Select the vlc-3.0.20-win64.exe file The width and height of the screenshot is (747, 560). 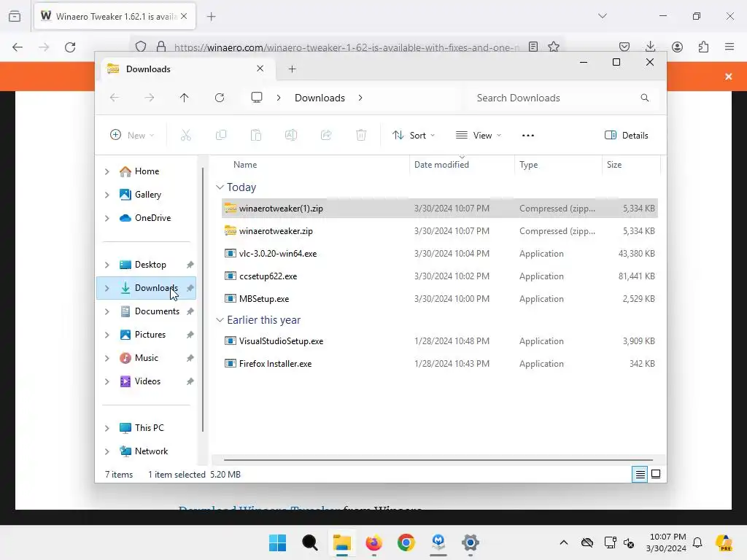click(439, 254)
